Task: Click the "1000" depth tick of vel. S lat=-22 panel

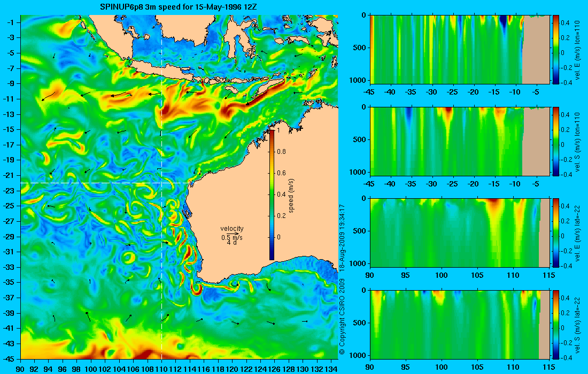Action: [359, 355]
